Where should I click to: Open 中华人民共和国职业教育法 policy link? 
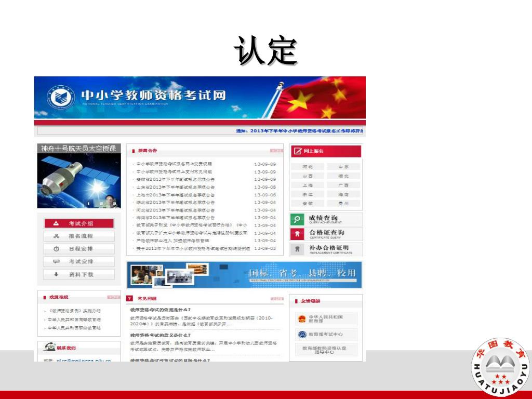74,328
